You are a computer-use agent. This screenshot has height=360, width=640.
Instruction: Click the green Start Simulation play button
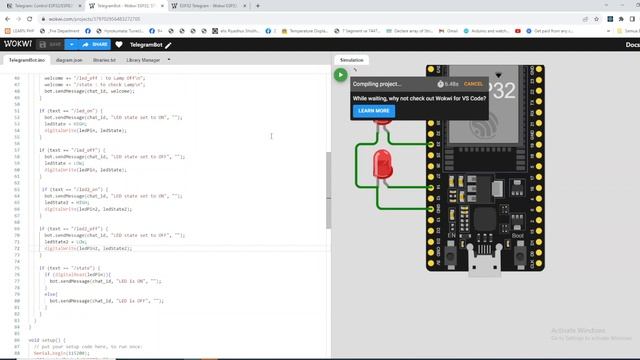point(340,75)
